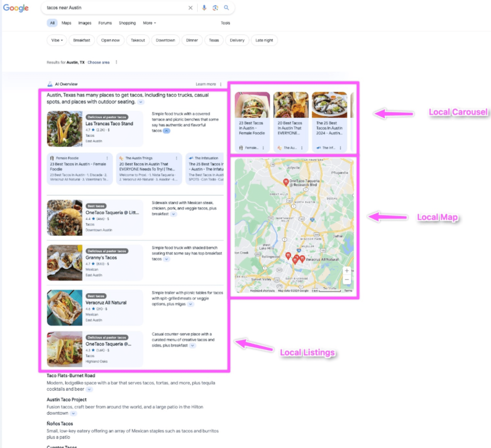Clear the search query with X
491x448 pixels.
(190, 8)
